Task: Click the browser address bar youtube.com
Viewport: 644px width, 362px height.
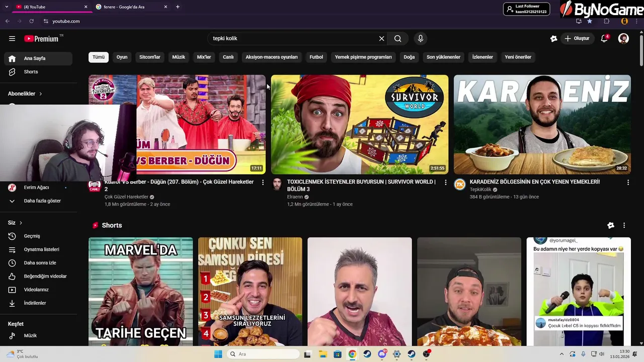Action: tap(66, 21)
